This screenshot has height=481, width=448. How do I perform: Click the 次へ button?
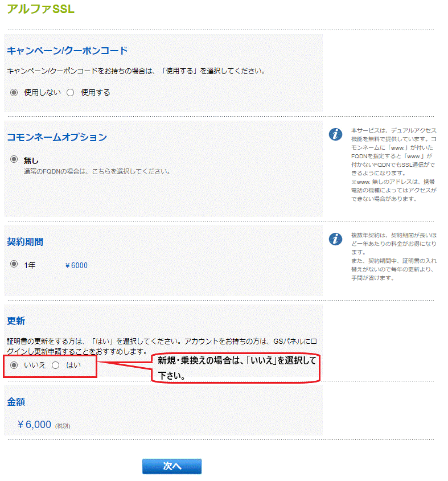point(172,466)
